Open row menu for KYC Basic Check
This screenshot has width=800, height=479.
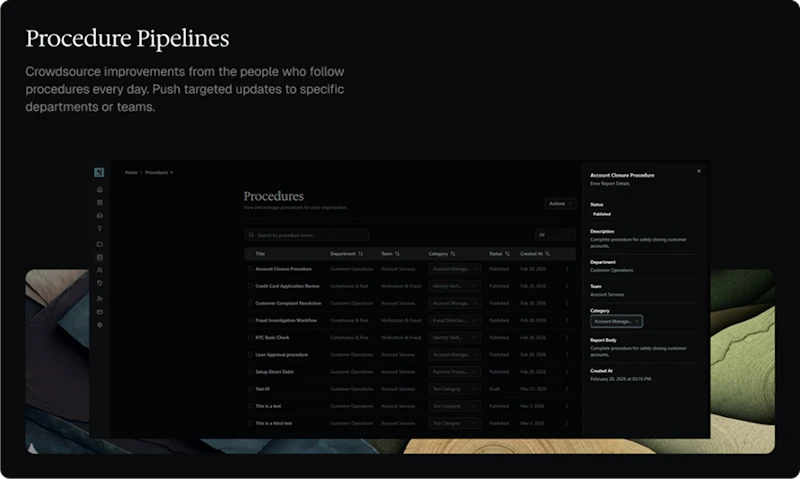(566, 338)
